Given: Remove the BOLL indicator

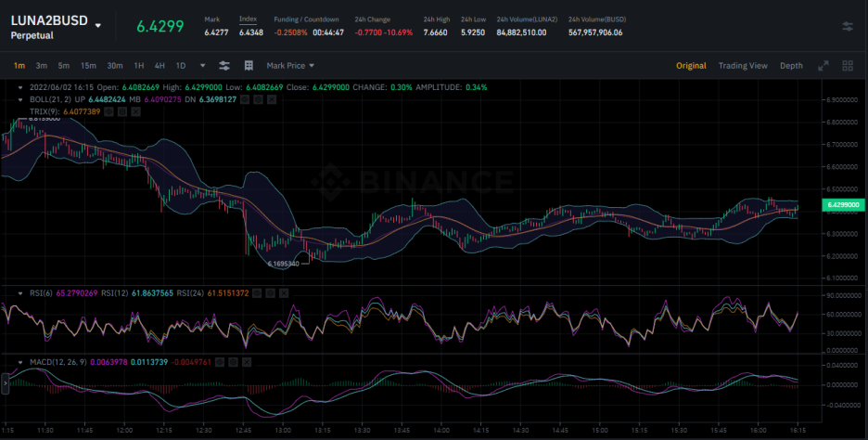Looking at the screenshot, I should [272, 99].
